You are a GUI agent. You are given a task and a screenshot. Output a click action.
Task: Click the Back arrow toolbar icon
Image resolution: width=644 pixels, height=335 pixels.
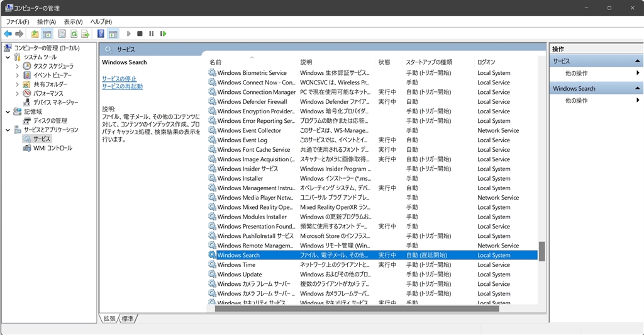8,34
